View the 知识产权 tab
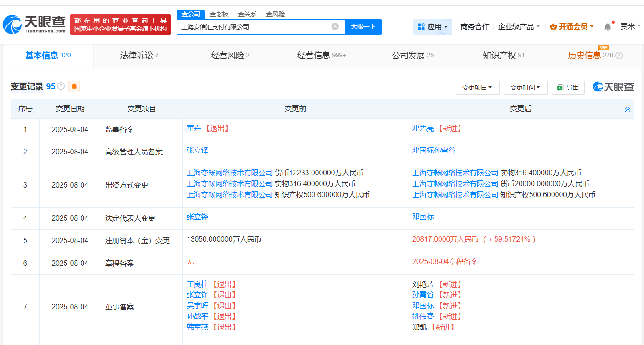This screenshot has width=644, height=345. pos(504,56)
